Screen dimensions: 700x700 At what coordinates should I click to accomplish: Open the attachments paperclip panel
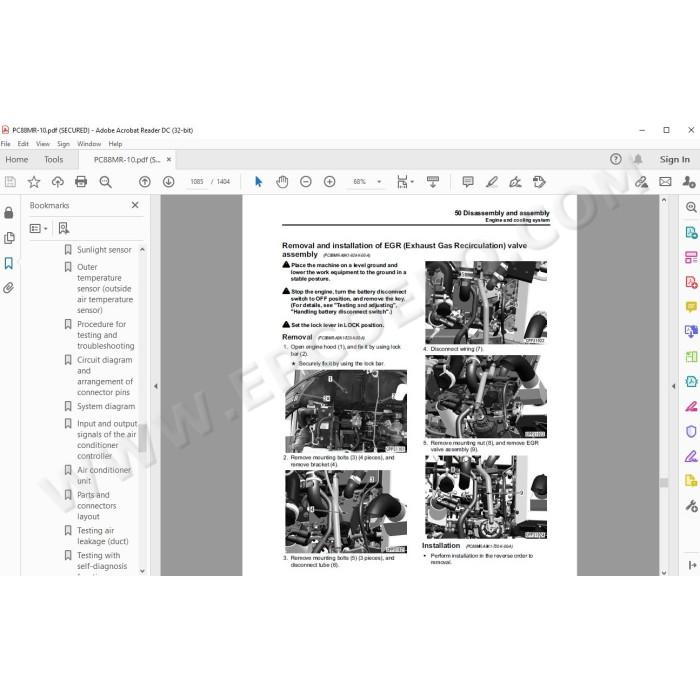coord(9,288)
